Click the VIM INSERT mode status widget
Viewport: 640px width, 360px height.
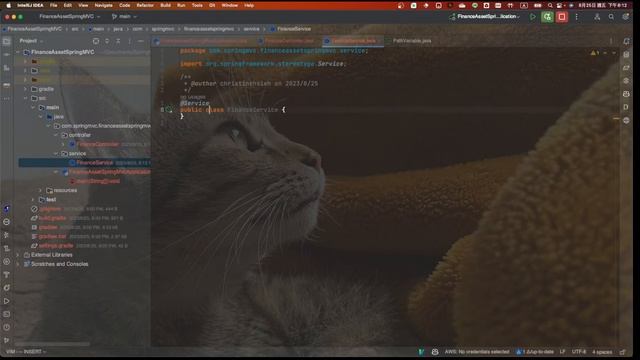tap(25, 352)
